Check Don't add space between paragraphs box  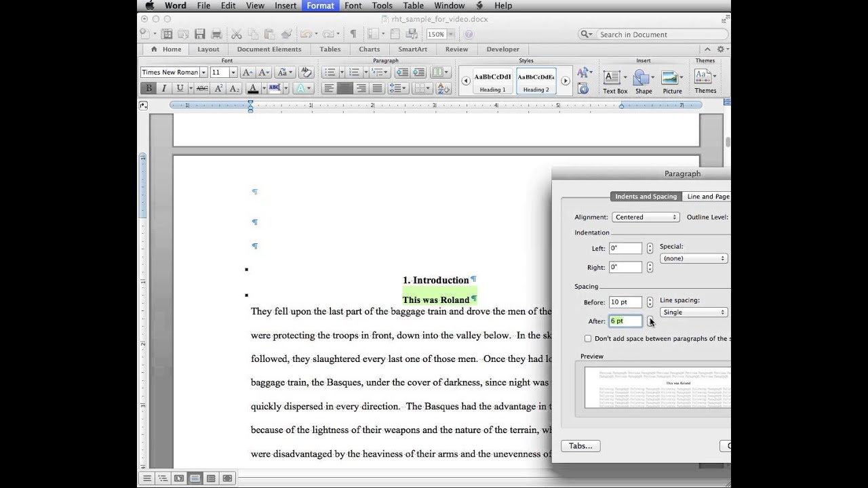point(588,338)
